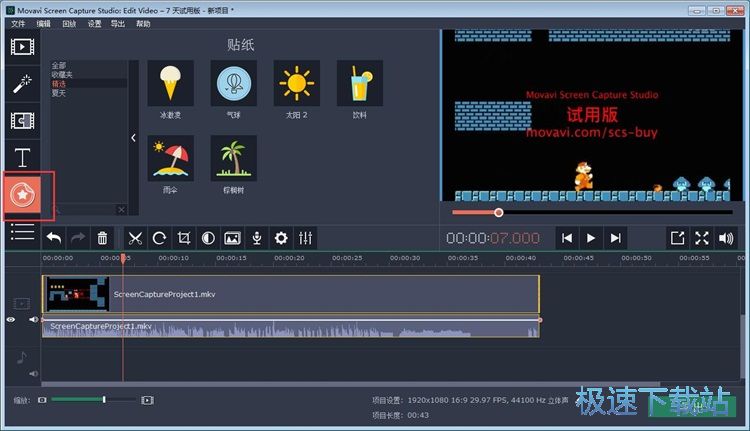The width and height of the screenshot is (750, 431).
Task: Toggle video track visibility eye
Action: (11, 320)
